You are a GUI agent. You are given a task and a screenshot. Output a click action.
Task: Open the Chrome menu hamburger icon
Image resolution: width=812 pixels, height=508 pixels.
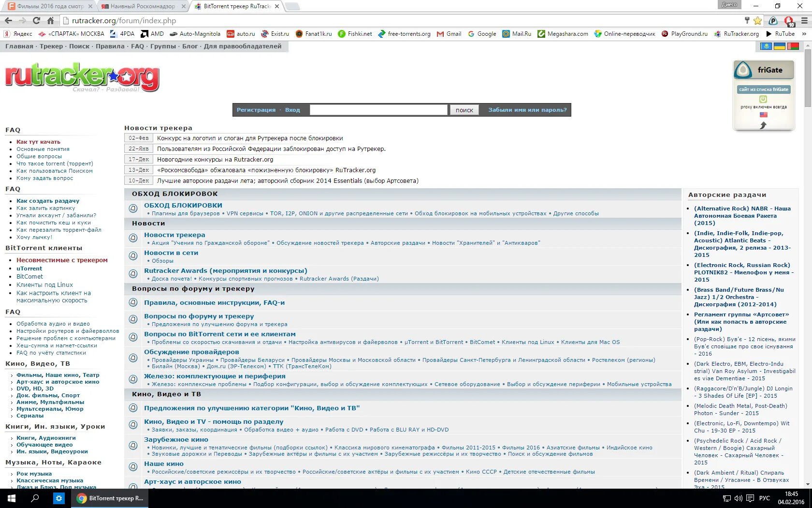coord(804,21)
